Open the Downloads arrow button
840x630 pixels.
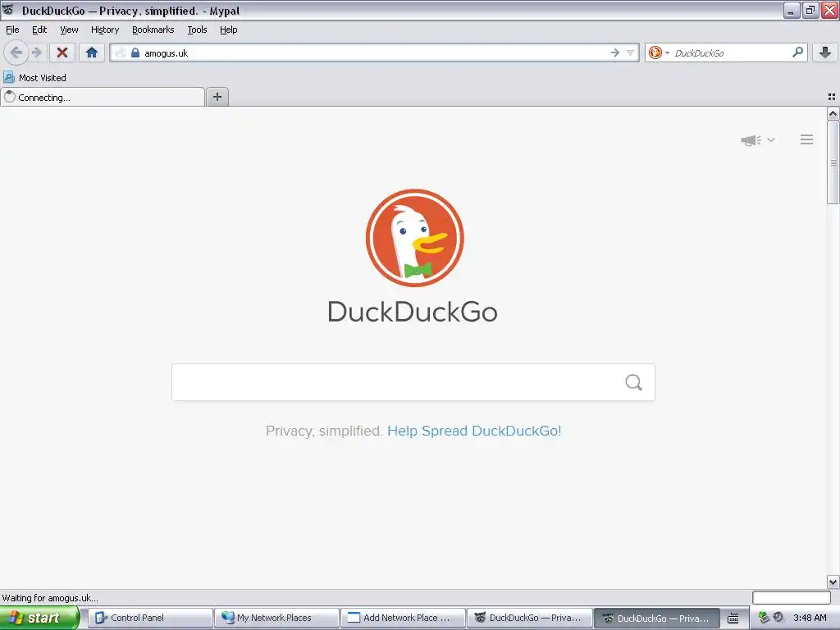(825, 52)
